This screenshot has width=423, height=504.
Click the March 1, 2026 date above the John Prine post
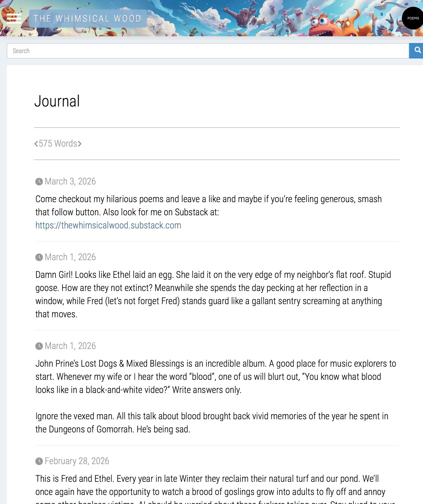[x=70, y=346]
